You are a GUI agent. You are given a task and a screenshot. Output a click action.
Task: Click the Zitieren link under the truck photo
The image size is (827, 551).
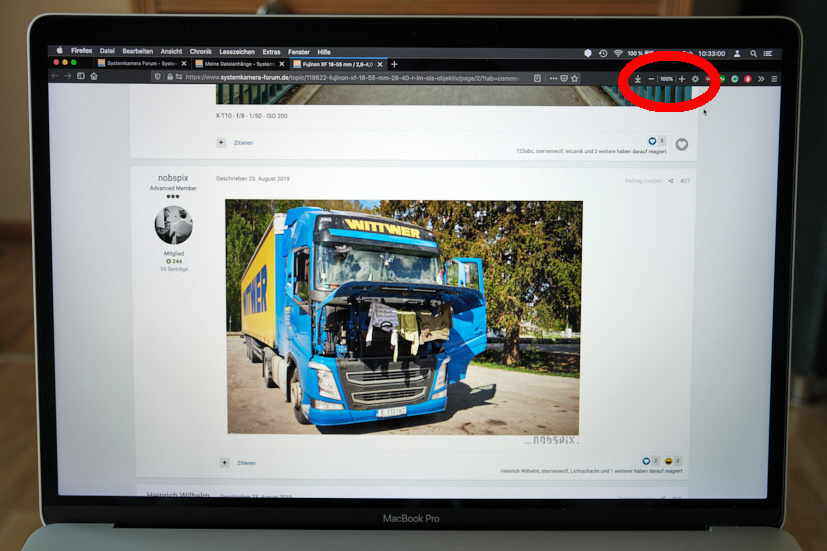[x=246, y=463]
